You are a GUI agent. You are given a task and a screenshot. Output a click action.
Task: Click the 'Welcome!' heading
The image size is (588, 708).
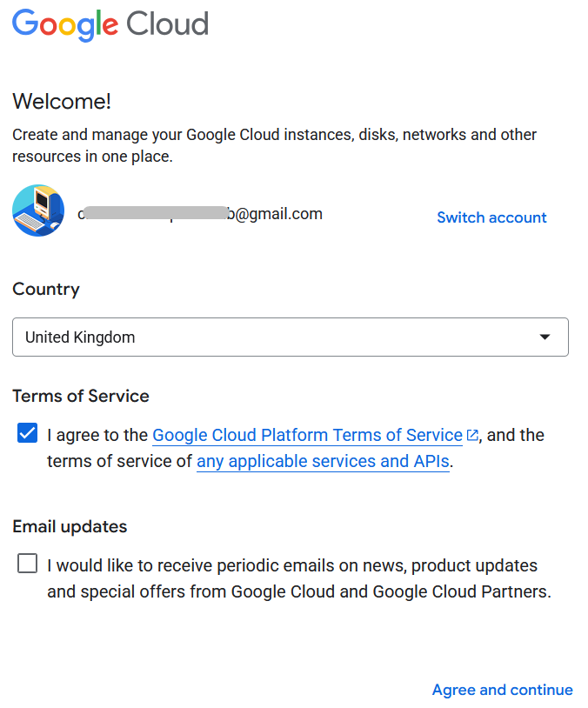pos(61,102)
